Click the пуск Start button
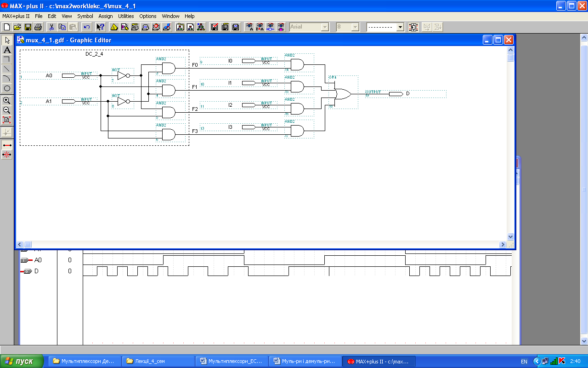588x368 pixels. (x=22, y=361)
